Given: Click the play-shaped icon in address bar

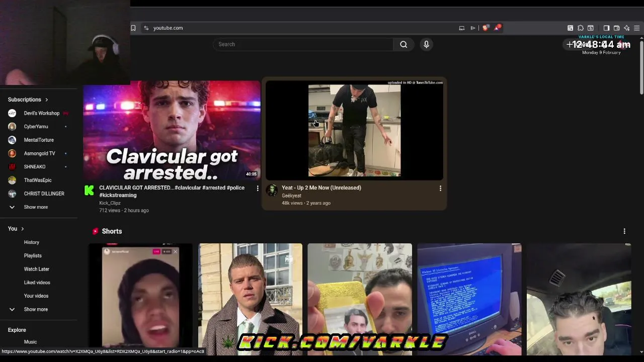Looking at the screenshot, I should [473, 28].
